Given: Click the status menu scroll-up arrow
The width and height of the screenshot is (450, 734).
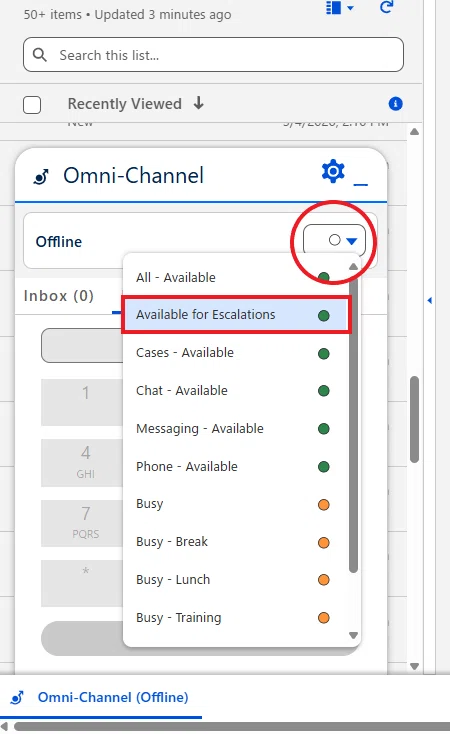Looking at the screenshot, I should (x=354, y=266).
